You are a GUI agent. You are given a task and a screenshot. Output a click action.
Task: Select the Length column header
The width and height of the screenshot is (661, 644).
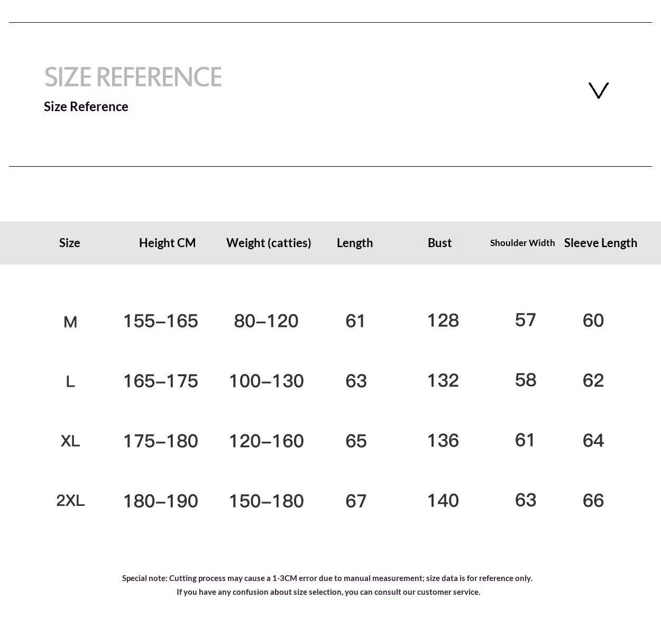coord(355,243)
